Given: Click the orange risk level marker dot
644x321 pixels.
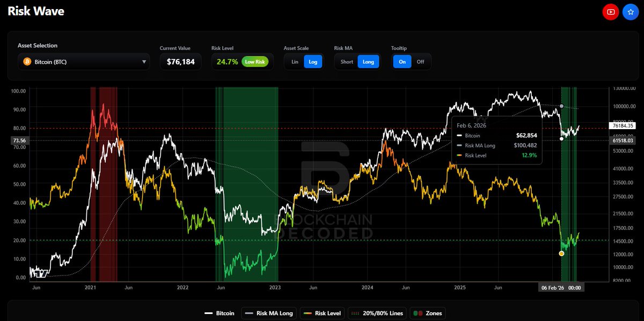Looking at the screenshot, I should tap(561, 253).
